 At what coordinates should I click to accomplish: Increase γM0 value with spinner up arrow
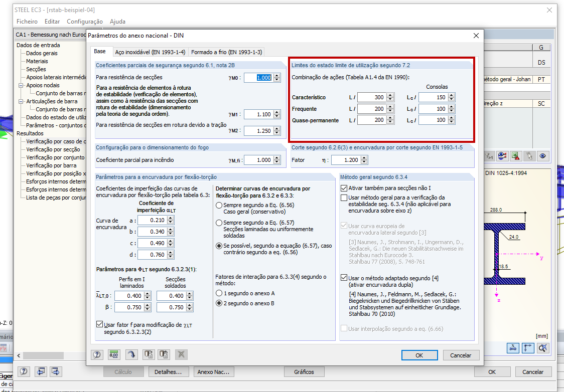[x=276, y=76]
